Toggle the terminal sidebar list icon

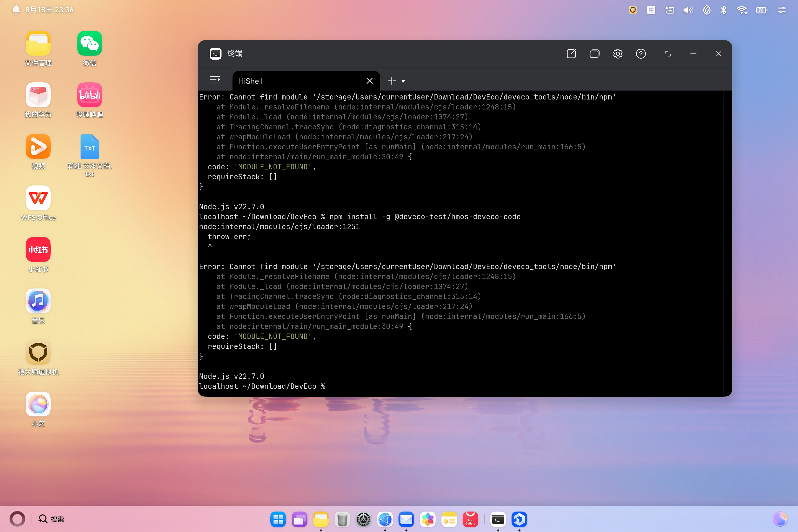[x=215, y=80]
